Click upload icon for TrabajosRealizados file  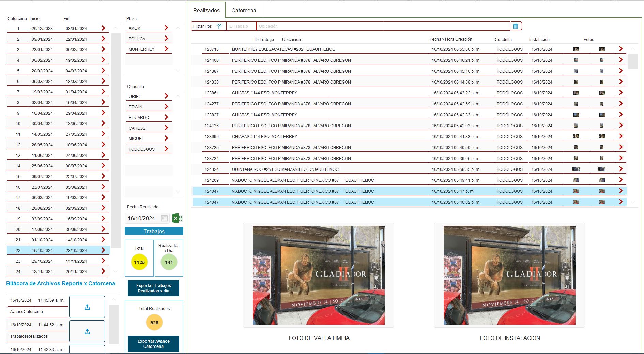(x=87, y=331)
